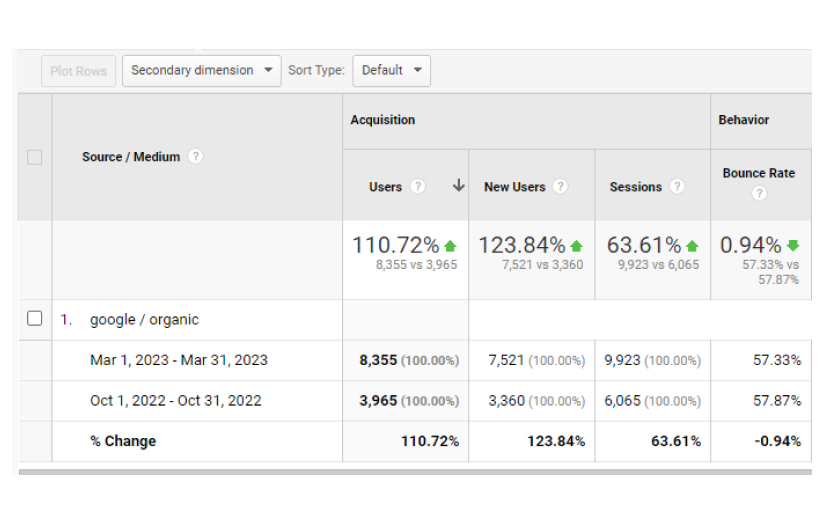
Task: Click the 6,065 sessions cell
Action: 652,401
